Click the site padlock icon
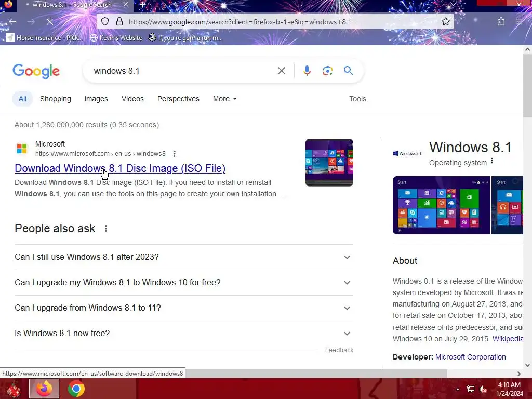 point(119,22)
